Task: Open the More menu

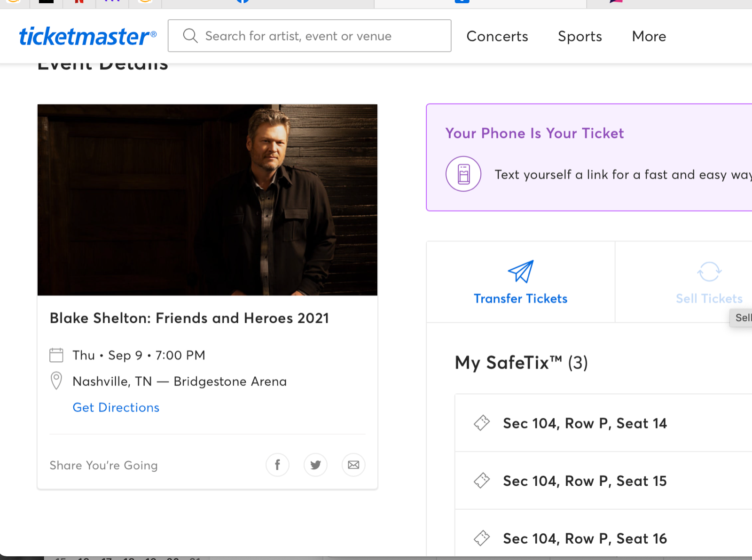Action: (x=649, y=36)
